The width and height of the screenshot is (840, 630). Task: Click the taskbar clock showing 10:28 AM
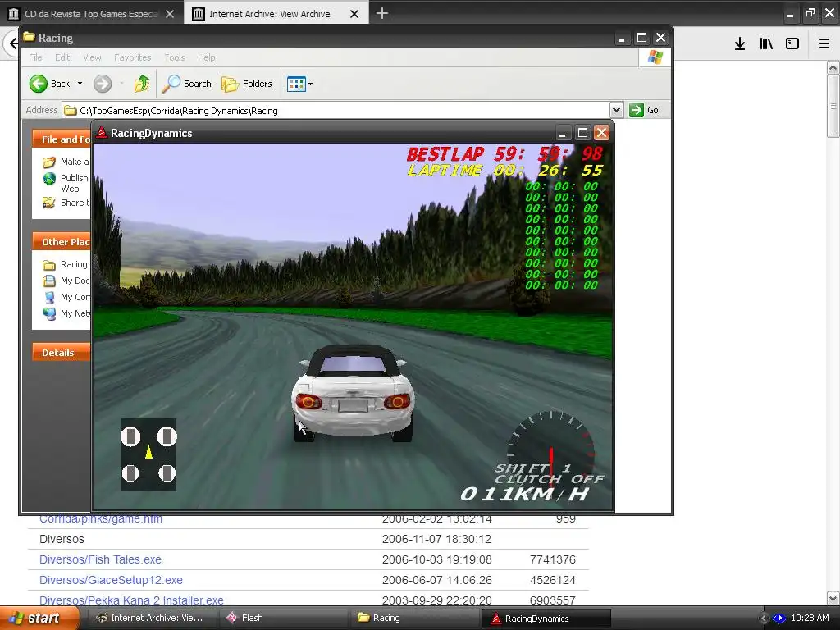click(810, 619)
